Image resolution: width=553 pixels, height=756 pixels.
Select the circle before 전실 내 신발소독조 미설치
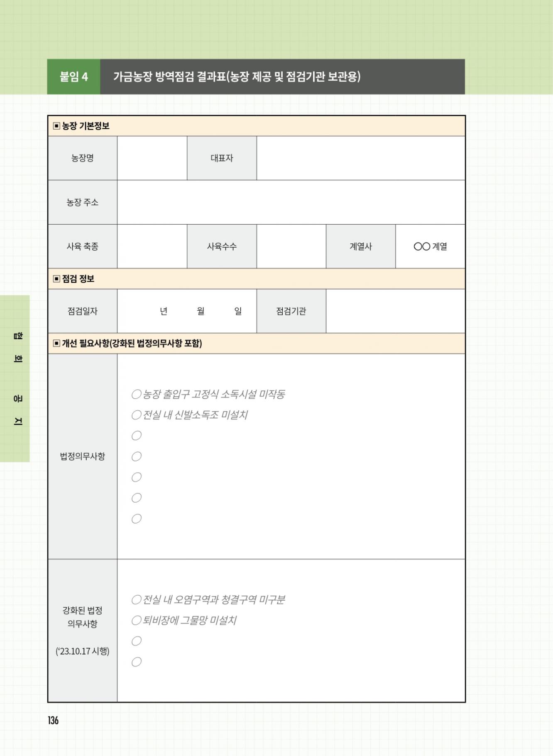(136, 415)
